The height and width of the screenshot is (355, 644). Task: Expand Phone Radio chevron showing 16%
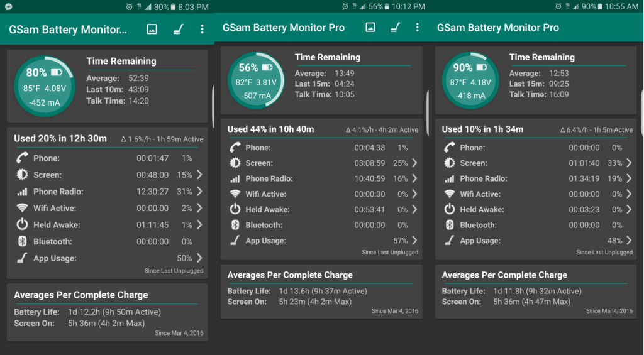pyautogui.click(x=414, y=178)
